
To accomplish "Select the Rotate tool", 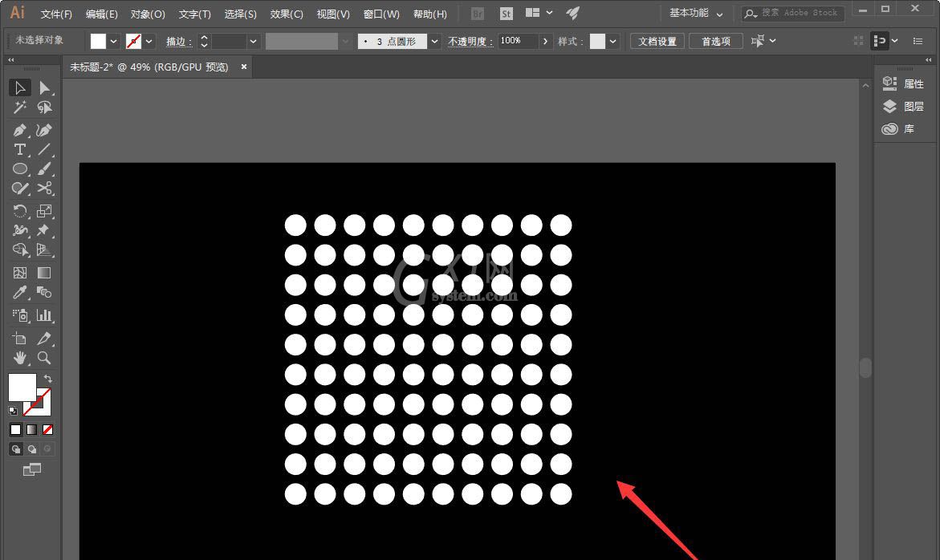I will [20, 211].
